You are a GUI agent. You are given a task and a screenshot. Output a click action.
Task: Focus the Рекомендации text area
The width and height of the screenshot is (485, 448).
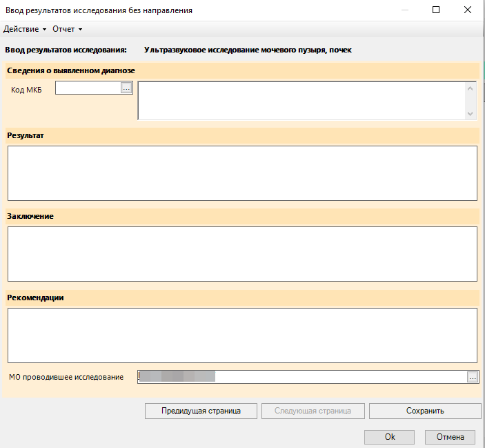point(242,335)
